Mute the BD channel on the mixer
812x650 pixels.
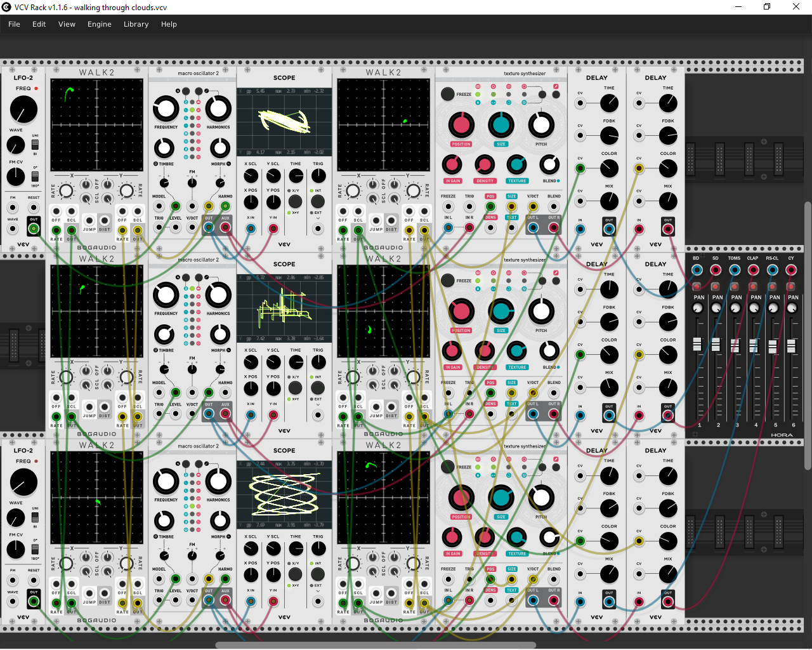click(697, 286)
